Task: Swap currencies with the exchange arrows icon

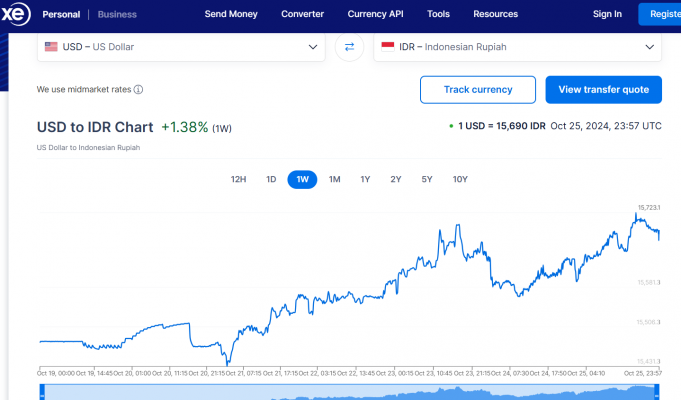Action: click(x=349, y=47)
